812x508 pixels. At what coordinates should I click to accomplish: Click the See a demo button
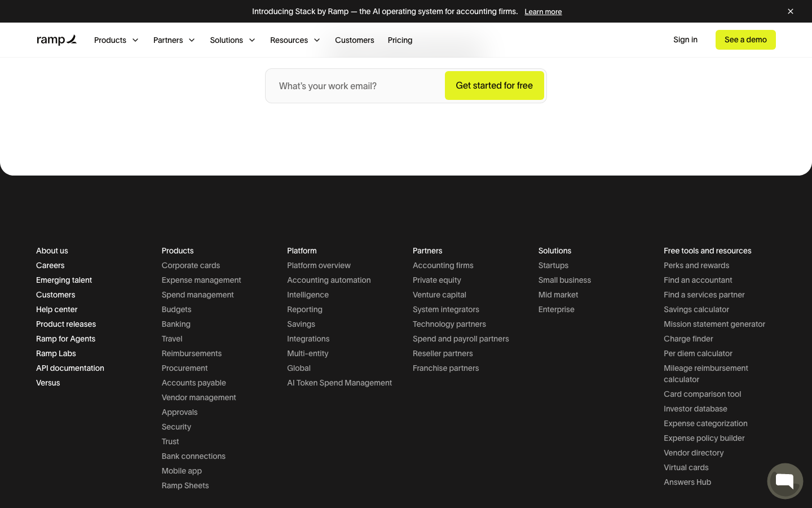tap(745, 40)
